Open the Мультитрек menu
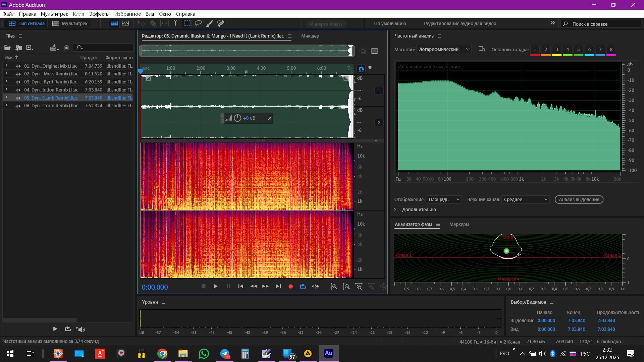Screen dimensions: 644x362 tap(54, 14)
